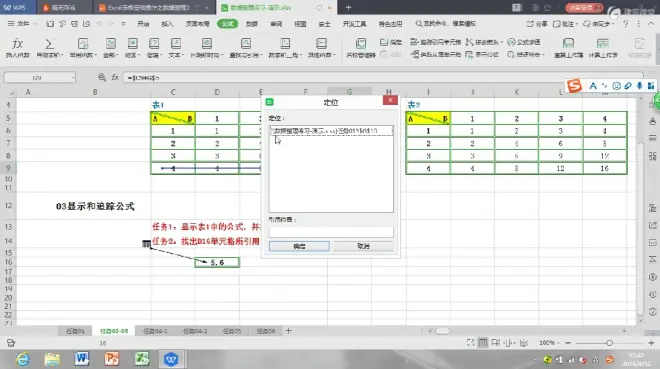
Task: Open Internet Explorer from the taskbar
Action: (22, 359)
